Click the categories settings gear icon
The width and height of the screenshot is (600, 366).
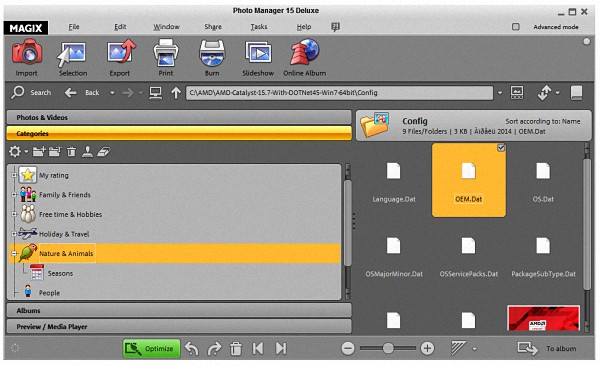(15, 152)
